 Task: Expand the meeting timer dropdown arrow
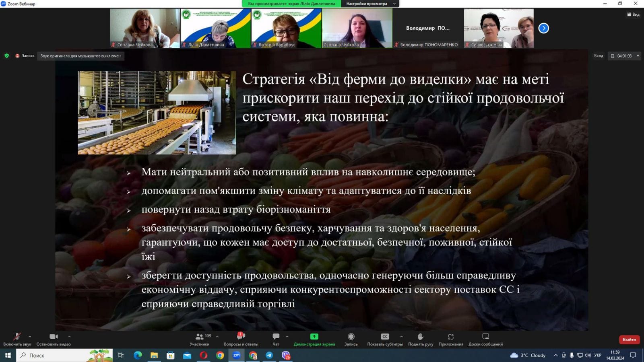638,56
